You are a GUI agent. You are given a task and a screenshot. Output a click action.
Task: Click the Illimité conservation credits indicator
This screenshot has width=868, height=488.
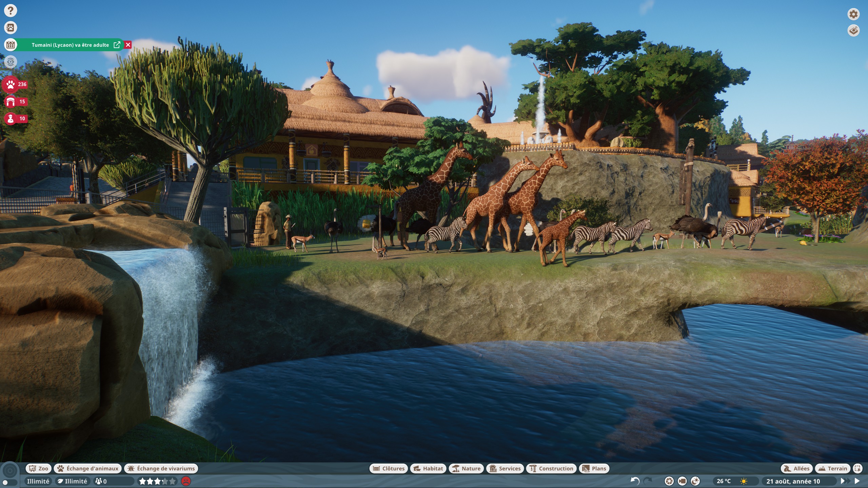72,481
